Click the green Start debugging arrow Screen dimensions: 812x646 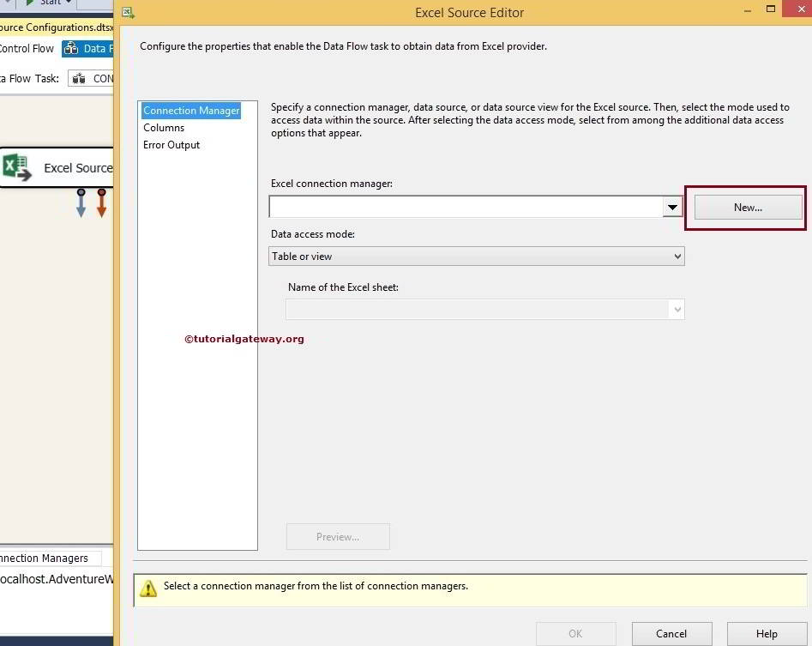[29, 3]
